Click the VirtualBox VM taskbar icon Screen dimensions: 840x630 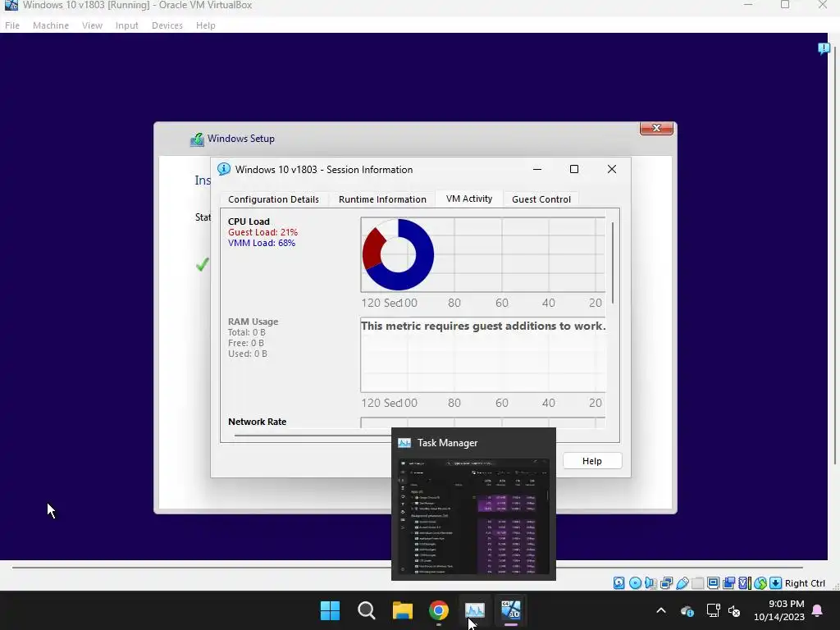click(x=511, y=610)
